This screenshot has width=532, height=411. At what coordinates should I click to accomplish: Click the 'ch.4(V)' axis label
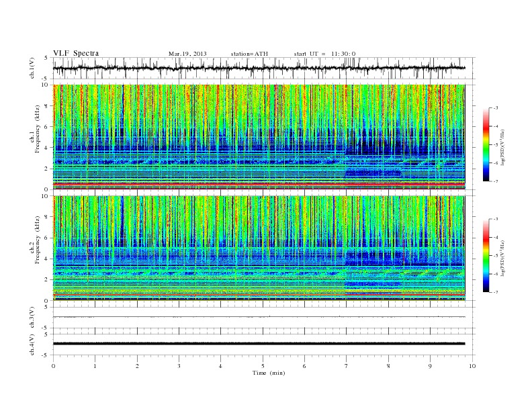[32, 345]
